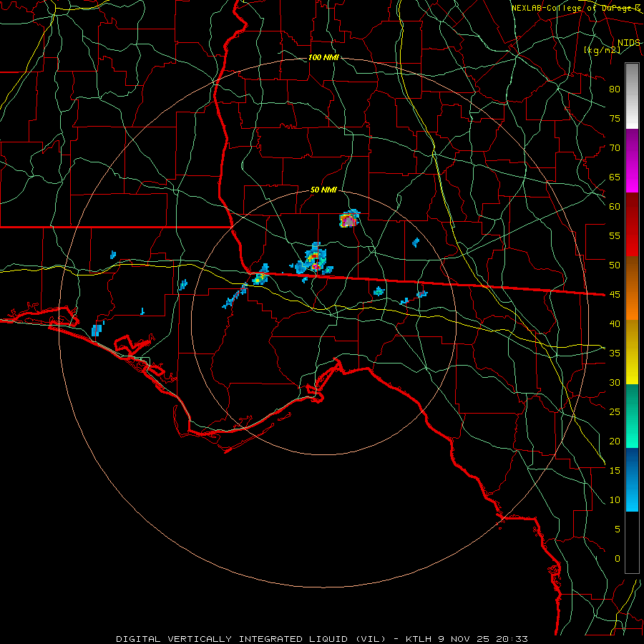Click the "[kg/m2]" units label
The width and height of the screenshot is (644, 644).
pos(602,50)
